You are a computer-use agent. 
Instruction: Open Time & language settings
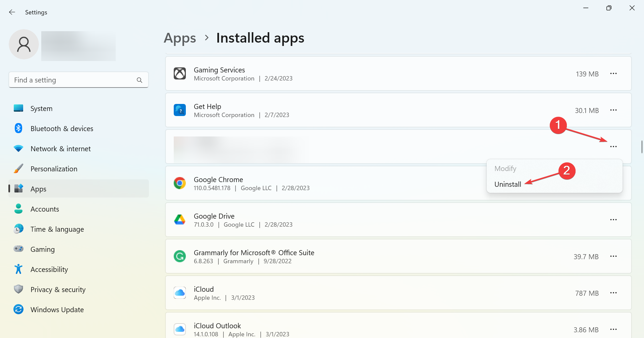[78, 229]
